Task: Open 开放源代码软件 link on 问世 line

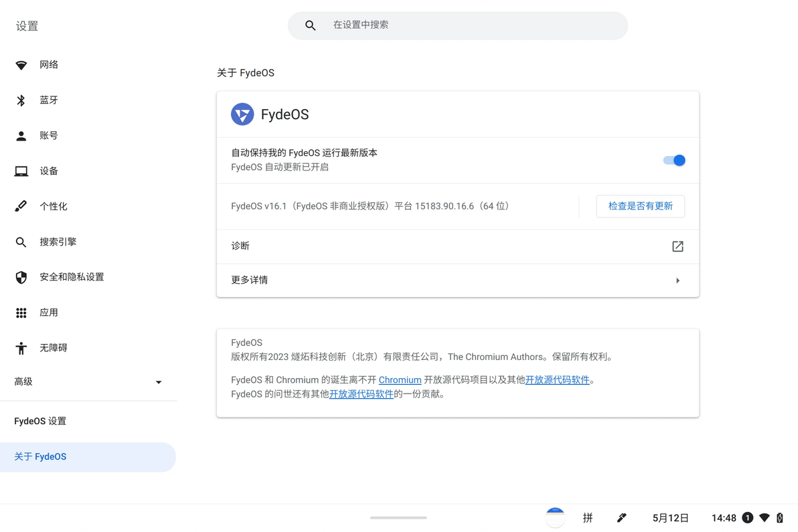Action: pyautogui.click(x=362, y=394)
